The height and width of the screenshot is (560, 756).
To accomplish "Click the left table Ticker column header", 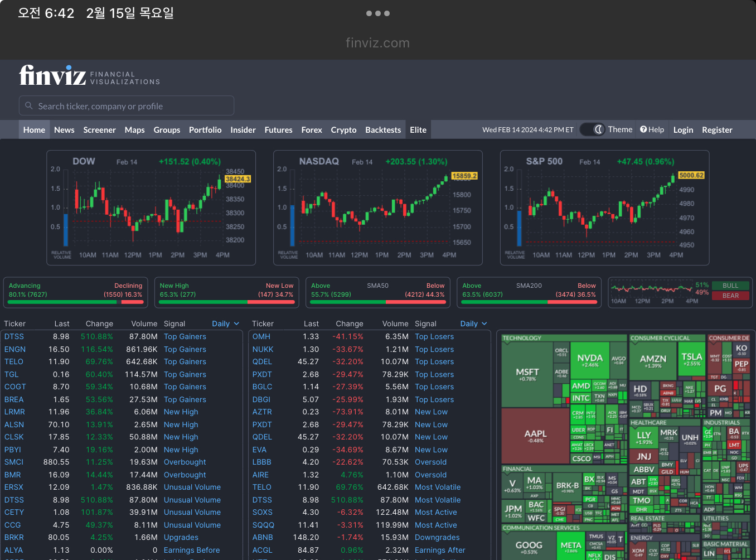I will 14,324.
